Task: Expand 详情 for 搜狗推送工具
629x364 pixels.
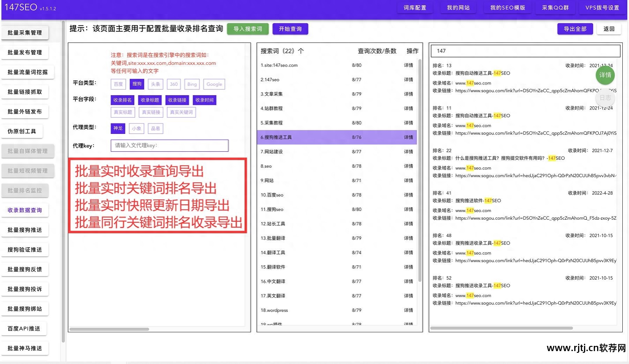Action: 408,137
